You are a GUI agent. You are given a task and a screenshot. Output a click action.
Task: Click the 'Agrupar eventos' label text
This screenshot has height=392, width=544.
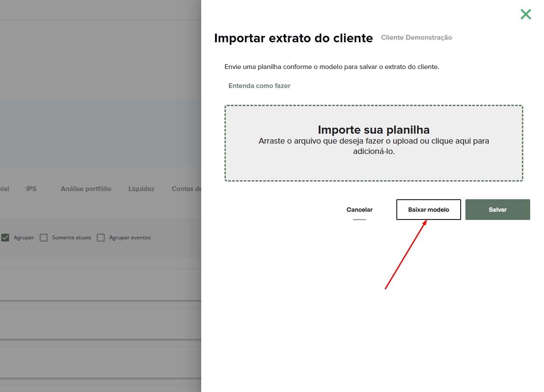coord(130,238)
